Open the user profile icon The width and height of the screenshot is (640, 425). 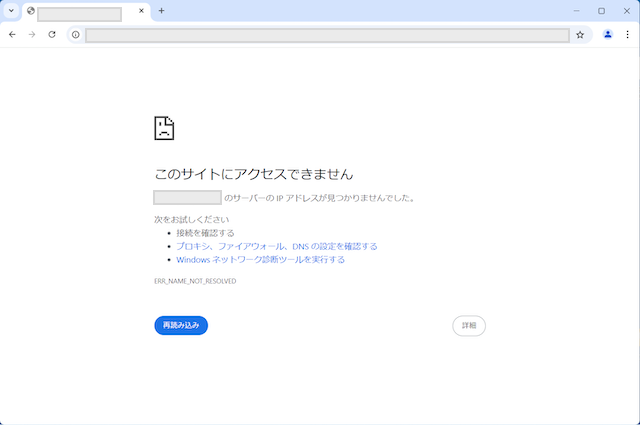pyautogui.click(x=607, y=34)
